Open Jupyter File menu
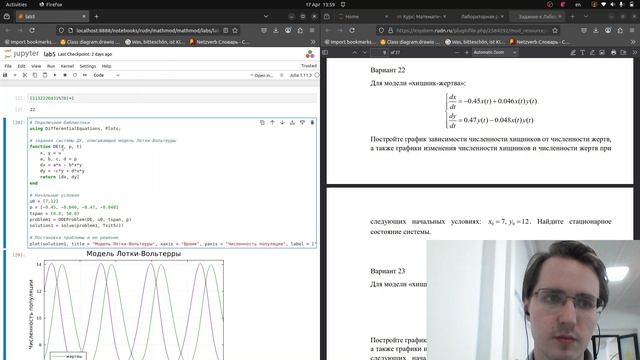Viewport: 640px width, 360px height. coord(8,66)
